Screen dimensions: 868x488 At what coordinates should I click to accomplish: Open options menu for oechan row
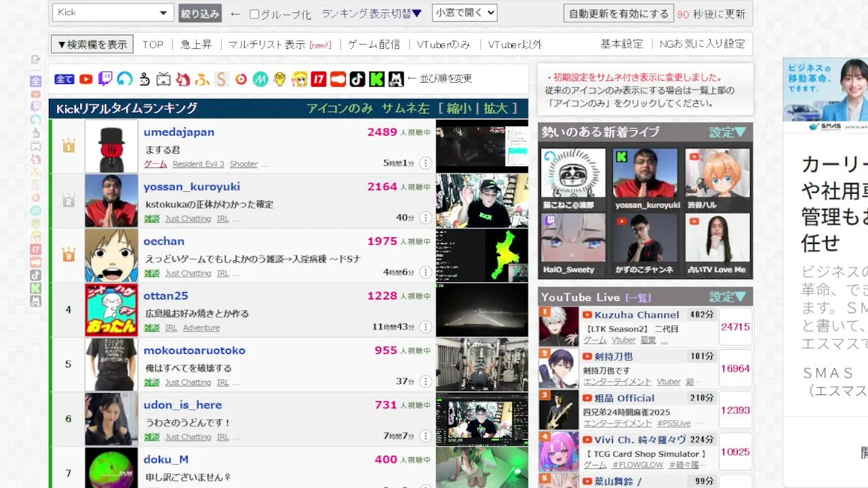425,272
